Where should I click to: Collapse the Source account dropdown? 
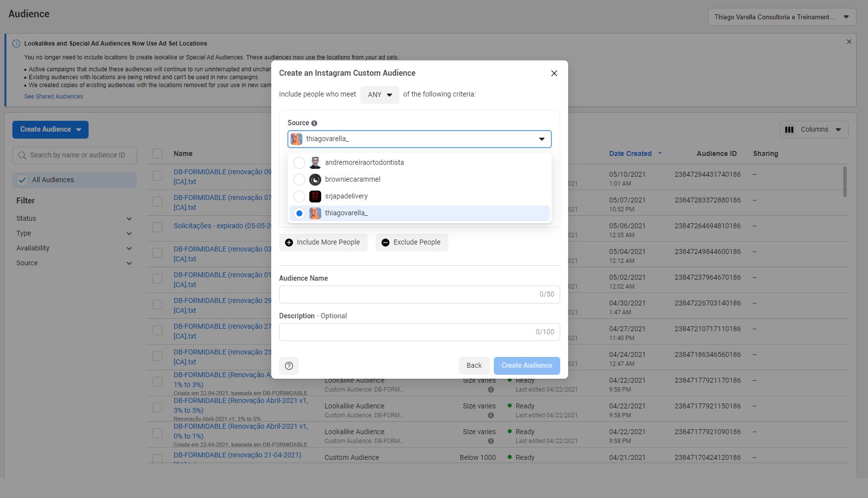point(541,139)
